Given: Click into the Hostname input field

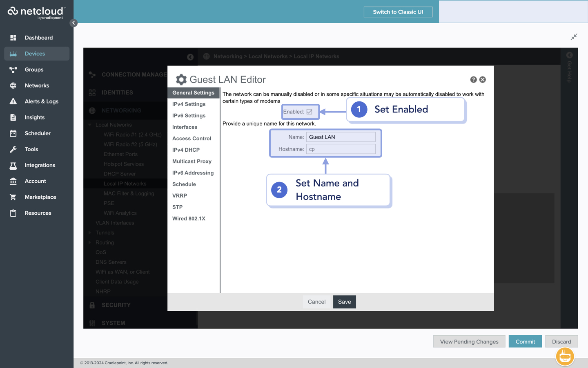Looking at the screenshot, I should coord(341,149).
